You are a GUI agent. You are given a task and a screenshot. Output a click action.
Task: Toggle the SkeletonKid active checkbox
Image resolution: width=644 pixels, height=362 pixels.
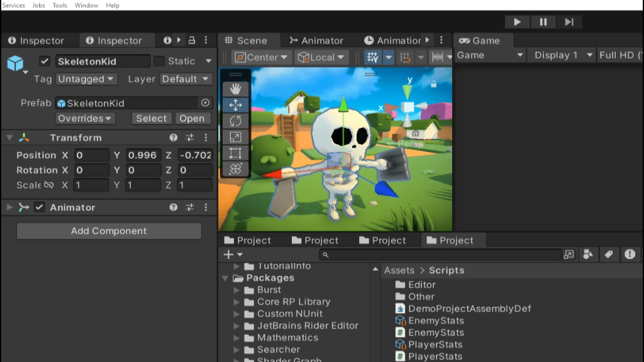click(45, 61)
